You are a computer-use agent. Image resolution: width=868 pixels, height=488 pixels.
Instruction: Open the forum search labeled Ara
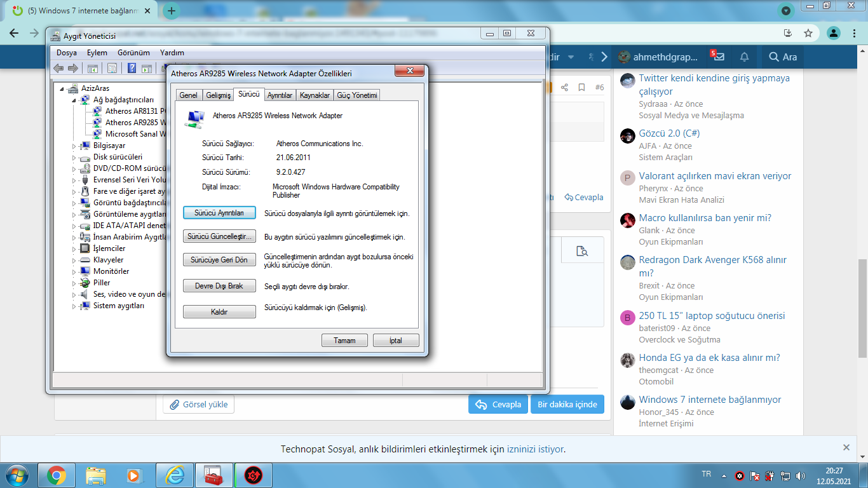pos(783,57)
